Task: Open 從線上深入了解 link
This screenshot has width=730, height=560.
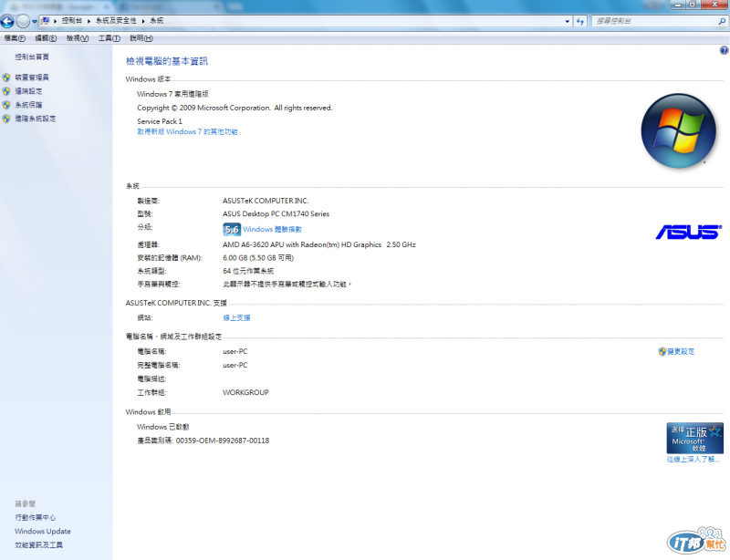Action: coord(693,459)
